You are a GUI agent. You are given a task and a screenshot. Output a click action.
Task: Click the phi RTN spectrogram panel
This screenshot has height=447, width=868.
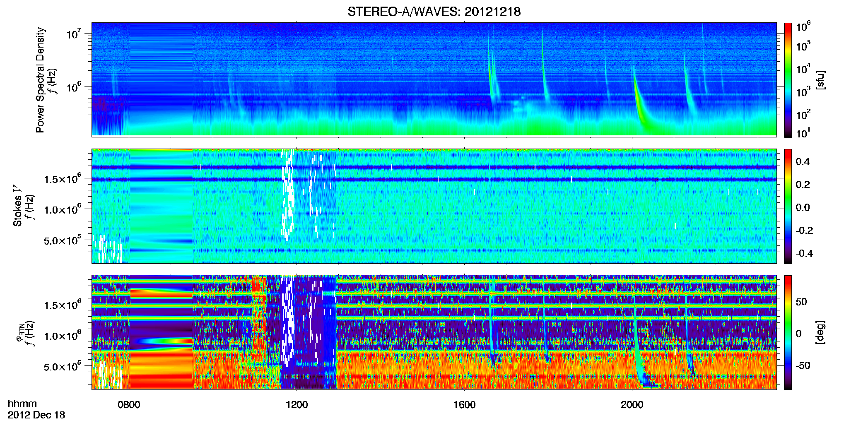pos(434,332)
